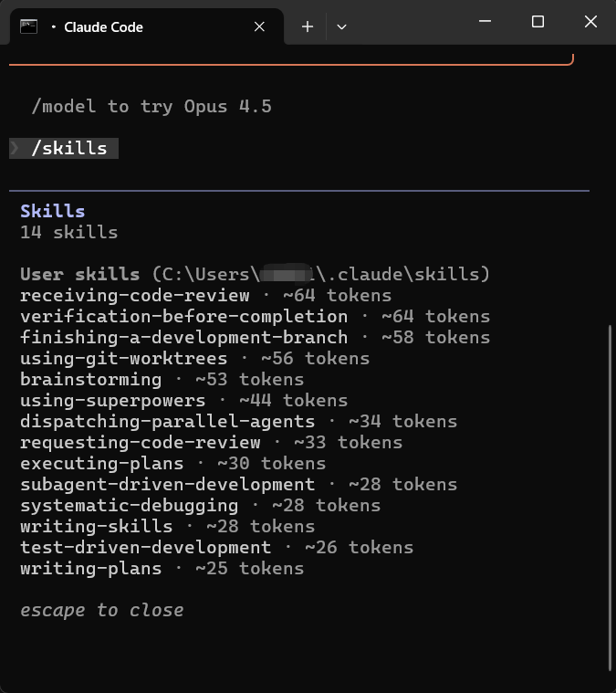Viewport: 616px width, 693px height.
Task: Click the "escape to close" hint text
Action: tap(102, 610)
